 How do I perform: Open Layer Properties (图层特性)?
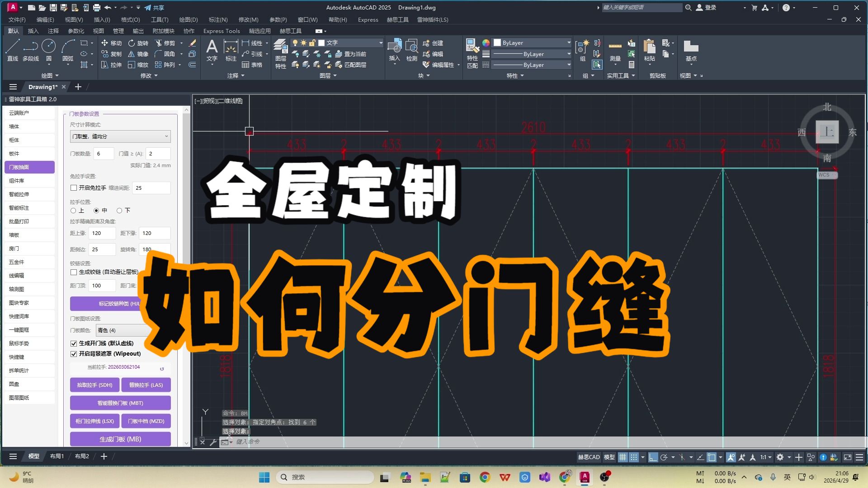[280, 54]
